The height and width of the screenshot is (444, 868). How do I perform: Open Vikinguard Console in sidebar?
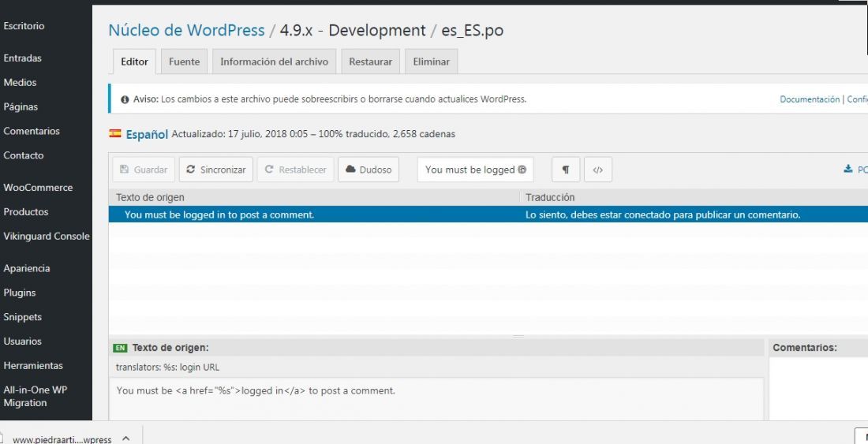47,236
